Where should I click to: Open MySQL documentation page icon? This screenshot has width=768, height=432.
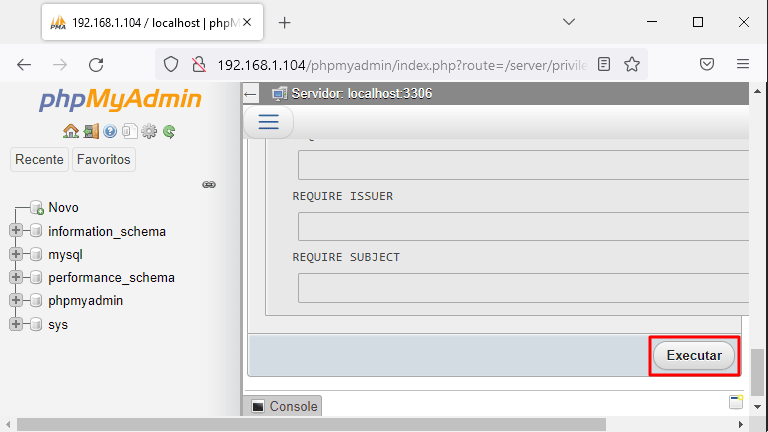[x=129, y=131]
